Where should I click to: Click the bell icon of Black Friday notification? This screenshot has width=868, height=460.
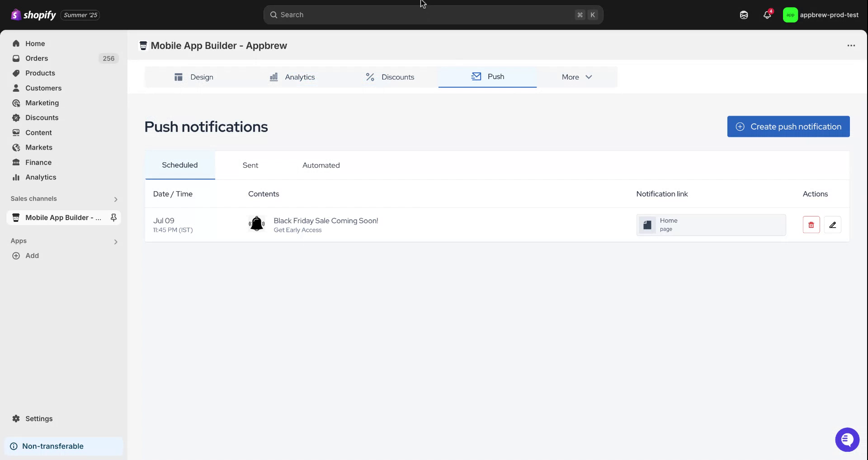(x=257, y=224)
